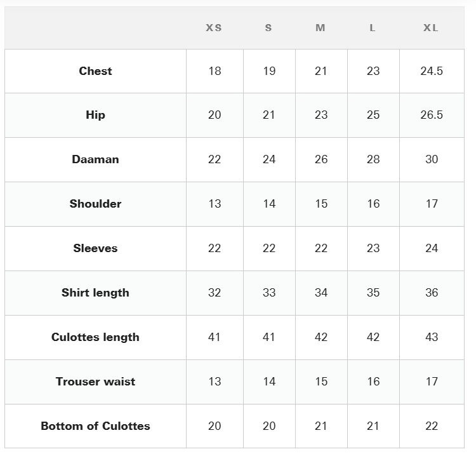Select the XL column header

click(431, 28)
